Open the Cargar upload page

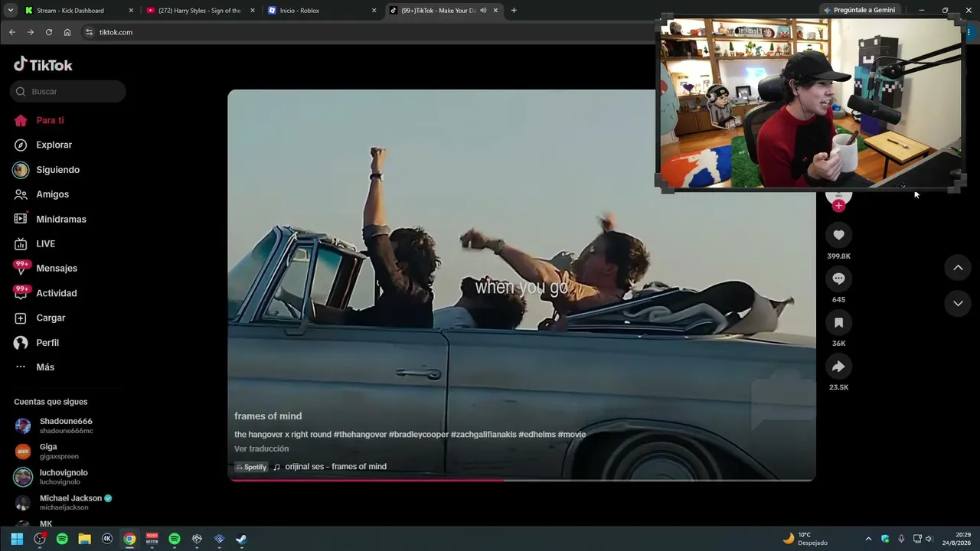point(51,318)
